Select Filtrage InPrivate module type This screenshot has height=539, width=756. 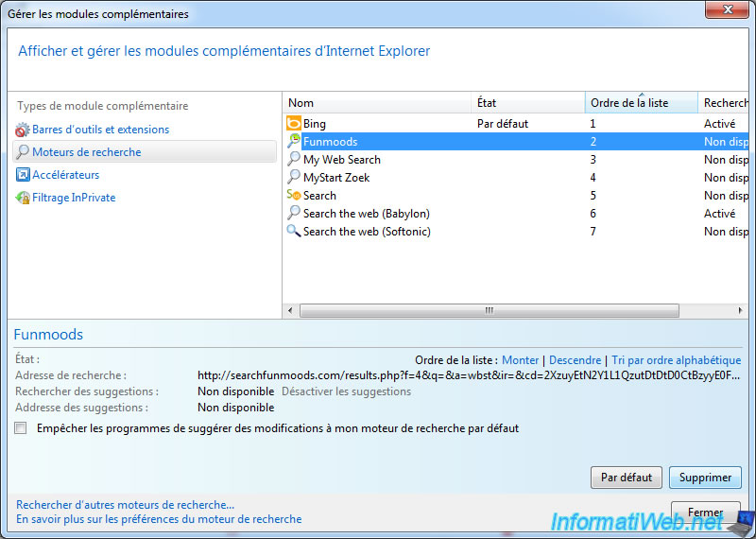[74, 198]
